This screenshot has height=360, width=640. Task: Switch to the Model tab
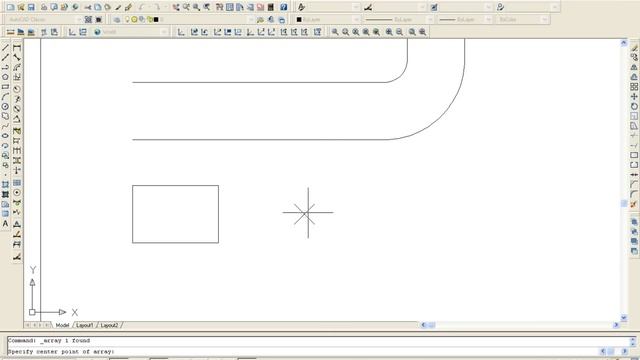pos(62,325)
